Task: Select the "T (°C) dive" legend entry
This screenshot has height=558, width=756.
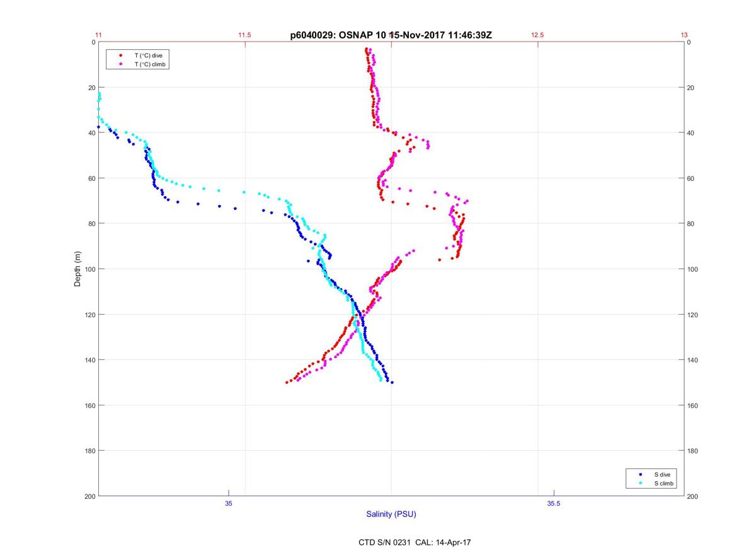Action: [149, 55]
